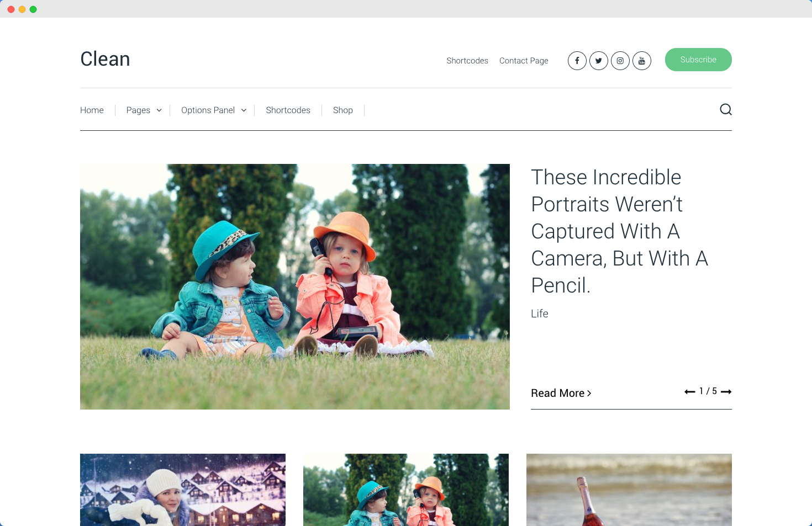Click the search magnifier icon
The width and height of the screenshot is (812, 526).
[726, 109]
